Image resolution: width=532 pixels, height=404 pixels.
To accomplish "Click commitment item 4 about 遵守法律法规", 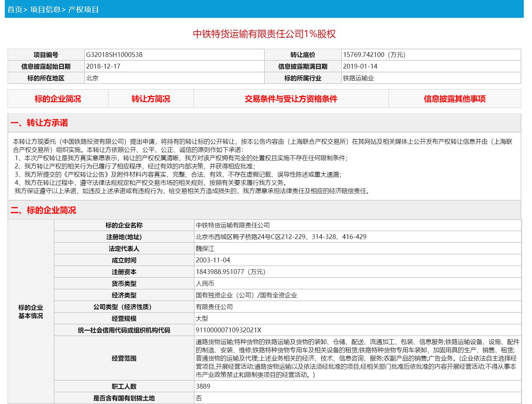I will coord(150,183).
